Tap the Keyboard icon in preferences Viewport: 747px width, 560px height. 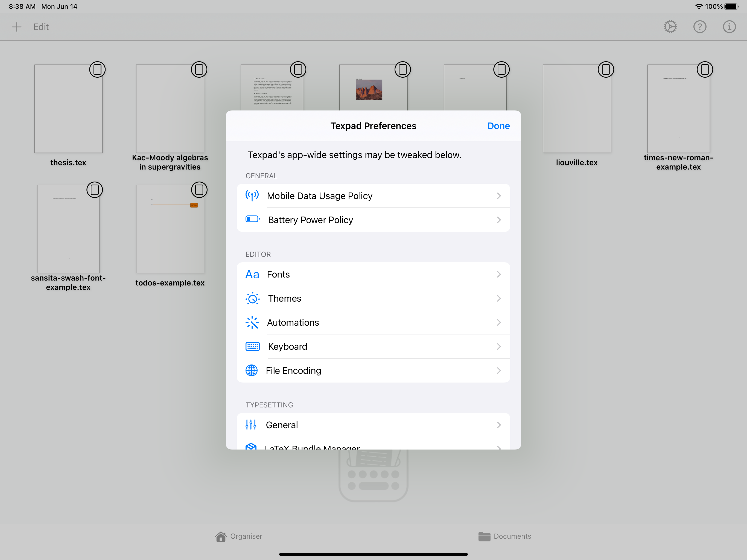pyautogui.click(x=253, y=346)
